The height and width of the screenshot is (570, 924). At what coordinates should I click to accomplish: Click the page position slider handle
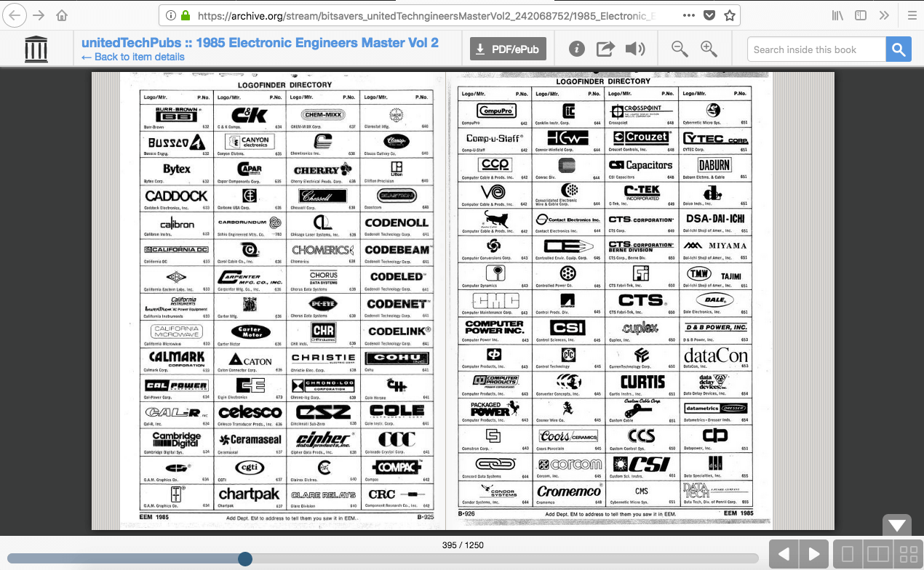coord(245,559)
